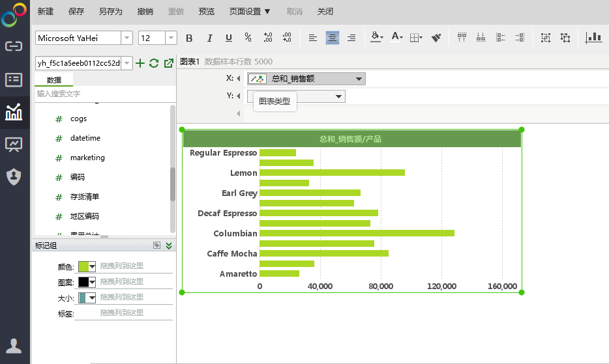
Task: Click the group components icon
Action: tap(546, 38)
